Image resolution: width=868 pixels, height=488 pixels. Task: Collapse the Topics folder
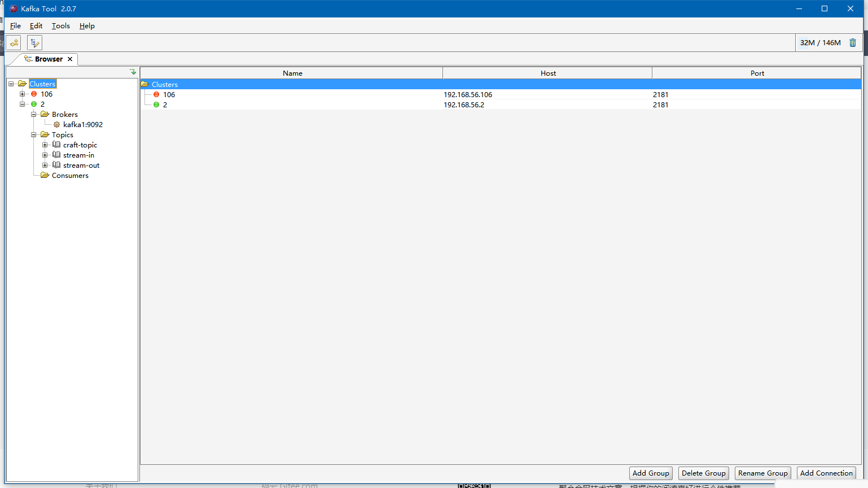click(33, 135)
